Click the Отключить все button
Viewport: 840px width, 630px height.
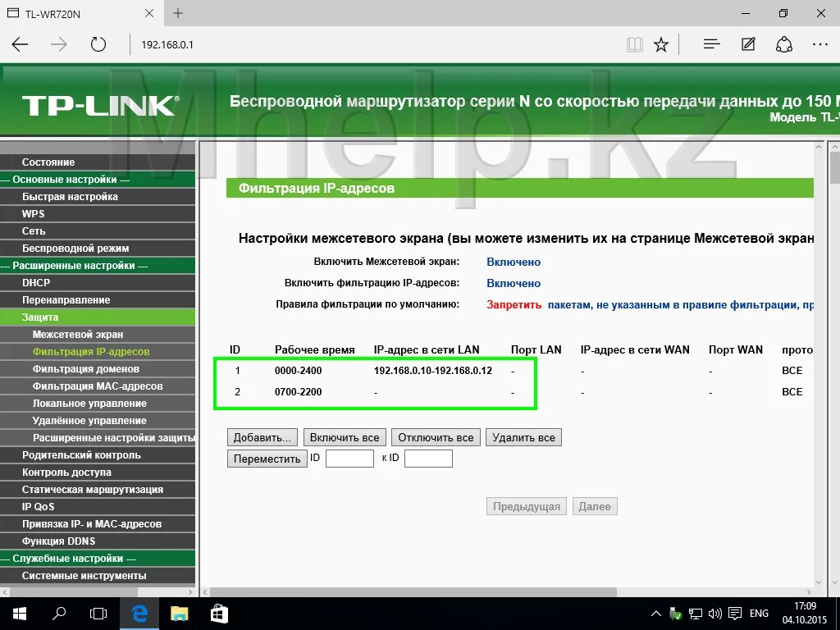(436, 437)
